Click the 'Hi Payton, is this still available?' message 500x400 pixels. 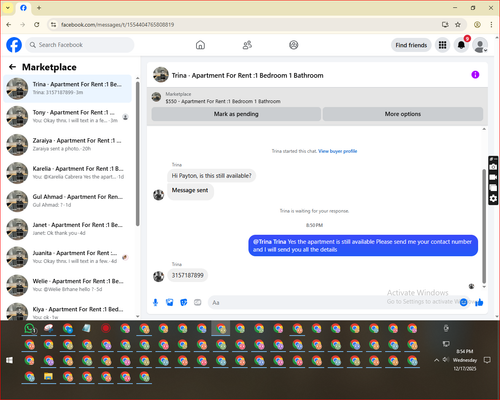coord(212,176)
